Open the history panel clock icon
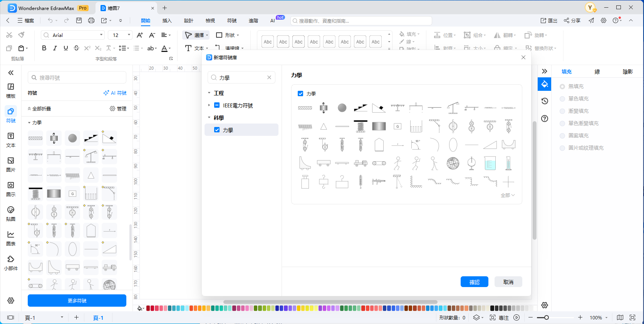644x324 pixels. (x=545, y=101)
